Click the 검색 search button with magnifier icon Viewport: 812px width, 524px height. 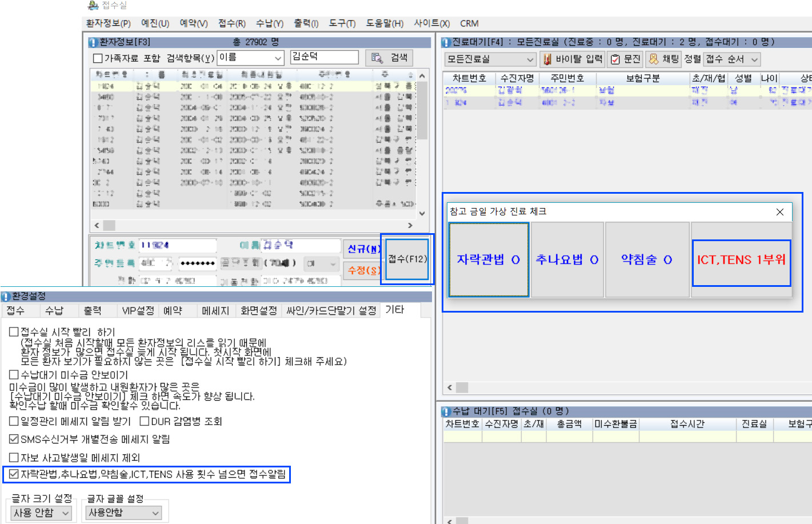(390, 58)
